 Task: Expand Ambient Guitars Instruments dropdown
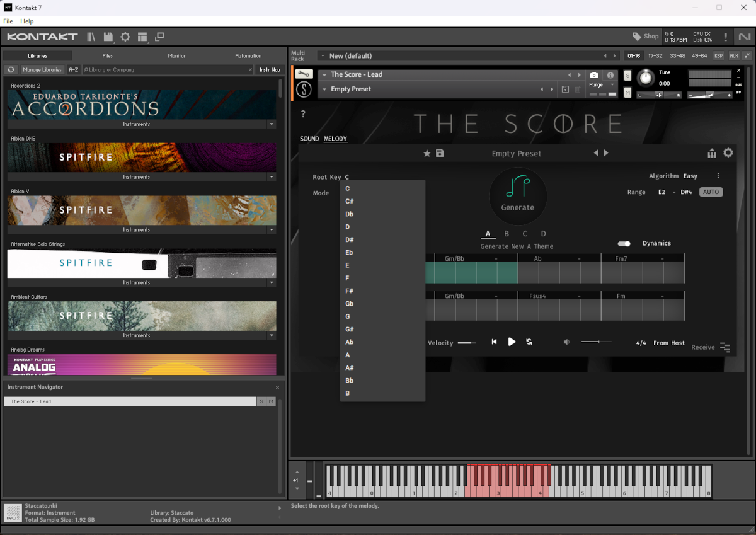[272, 335]
